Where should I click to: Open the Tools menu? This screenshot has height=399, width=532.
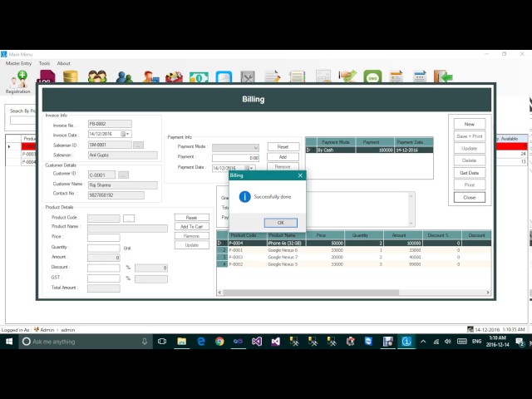[x=44, y=63]
